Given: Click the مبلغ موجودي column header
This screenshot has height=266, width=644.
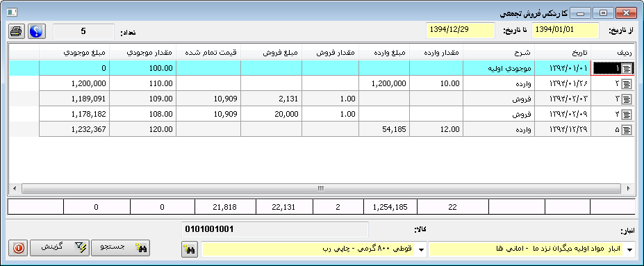Looking at the screenshot, I should 74,53.
